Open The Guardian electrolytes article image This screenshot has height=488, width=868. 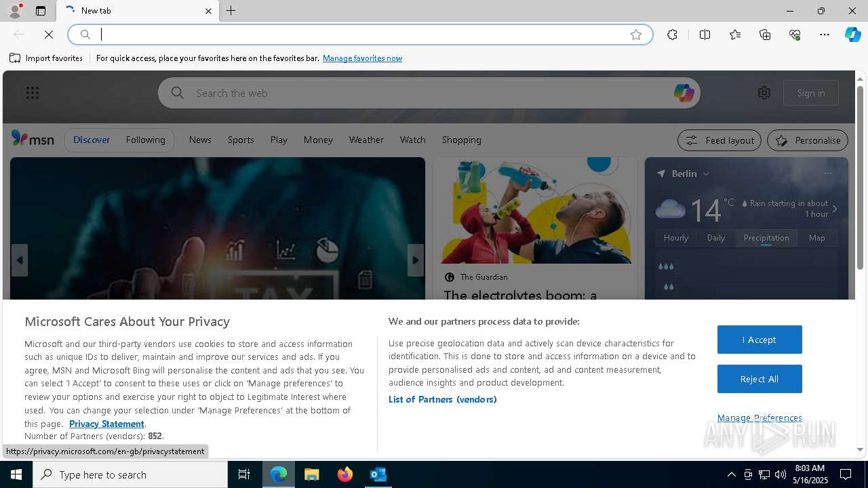click(x=535, y=211)
